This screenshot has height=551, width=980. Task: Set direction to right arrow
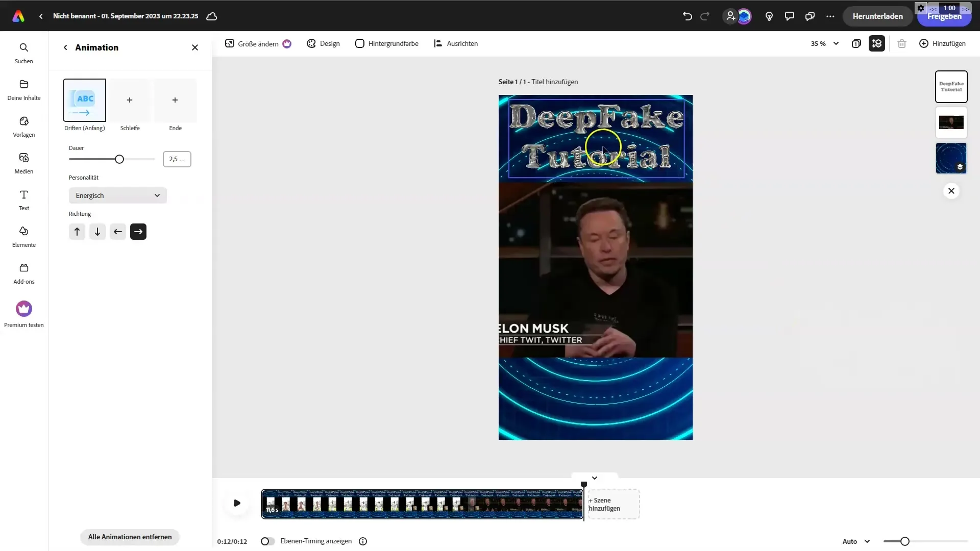pos(138,232)
